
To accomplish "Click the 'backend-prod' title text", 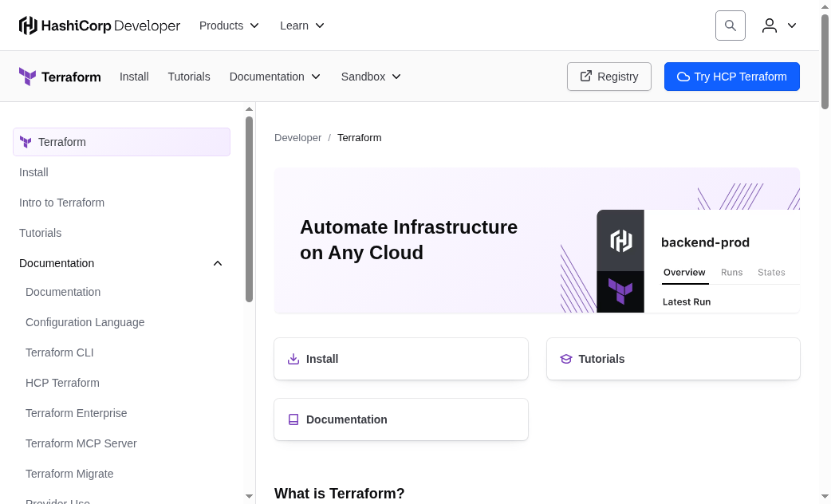I will click(x=706, y=242).
